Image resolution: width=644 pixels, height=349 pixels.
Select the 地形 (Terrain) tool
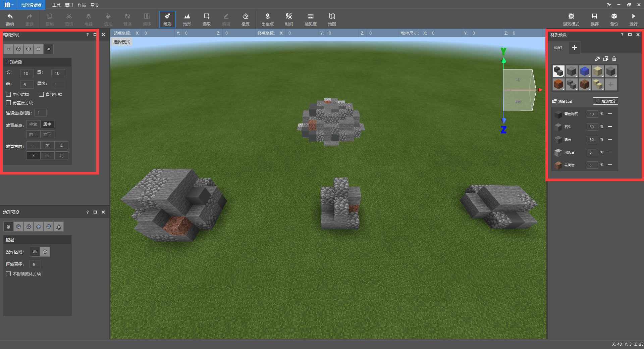(x=187, y=19)
